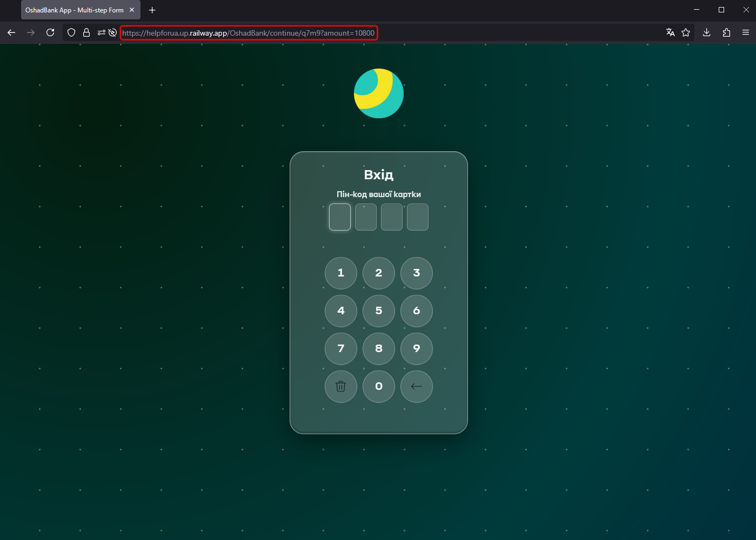Maximize the browser window
The height and width of the screenshot is (540, 756).
721,10
